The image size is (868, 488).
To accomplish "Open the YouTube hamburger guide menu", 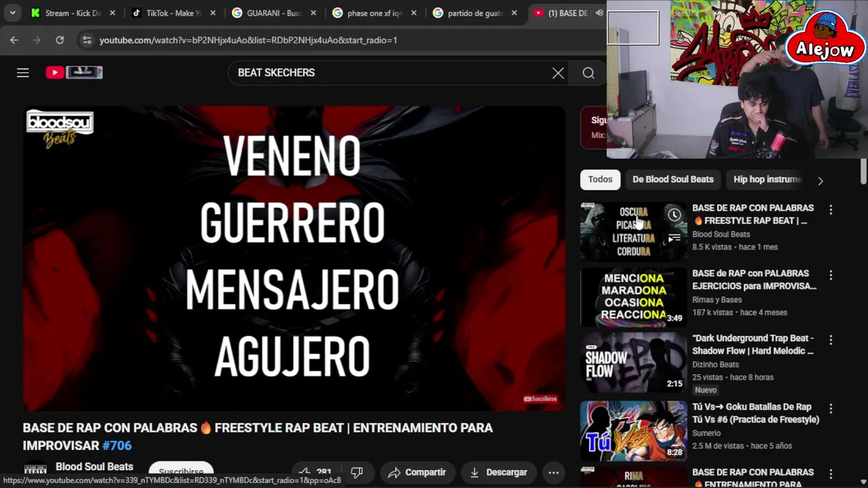I will [x=23, y=73].
